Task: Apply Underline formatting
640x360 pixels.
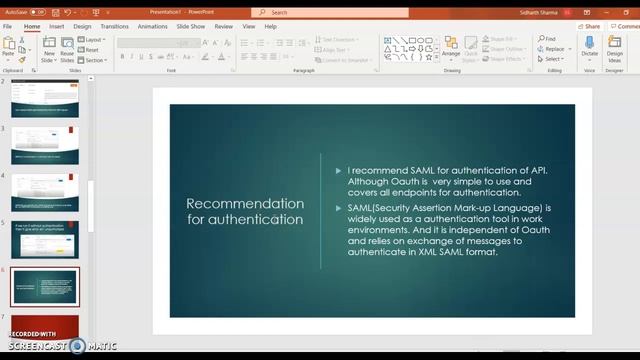Action: (x=141, y=57)
